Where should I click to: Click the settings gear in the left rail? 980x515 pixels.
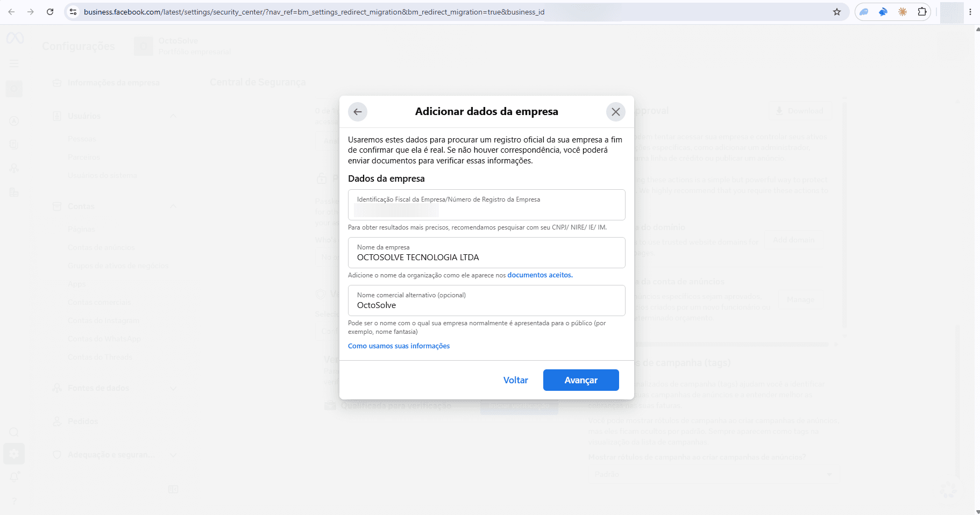pyautogui.click(x=14, y=454)
